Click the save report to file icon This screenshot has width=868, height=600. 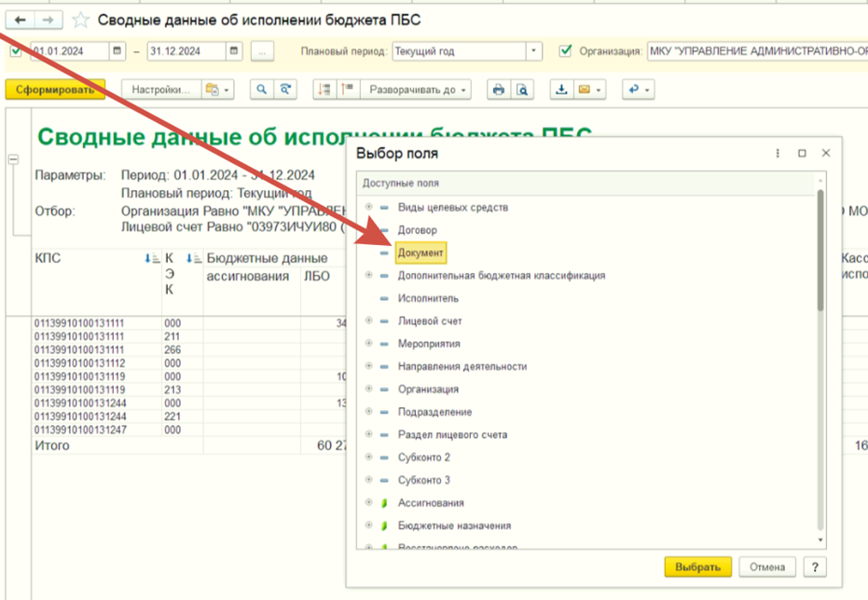pyautogui.click(x=561, y=89)
